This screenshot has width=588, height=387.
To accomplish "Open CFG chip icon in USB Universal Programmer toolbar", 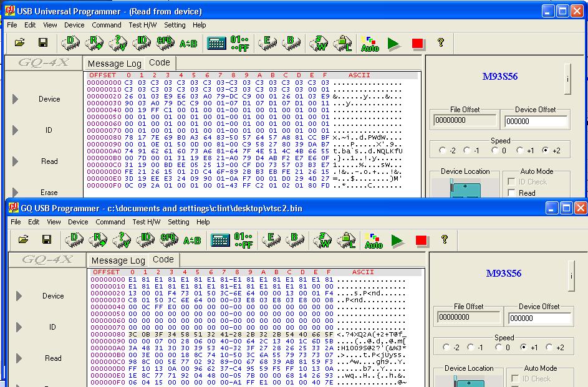I will click(x=165, y=43).
